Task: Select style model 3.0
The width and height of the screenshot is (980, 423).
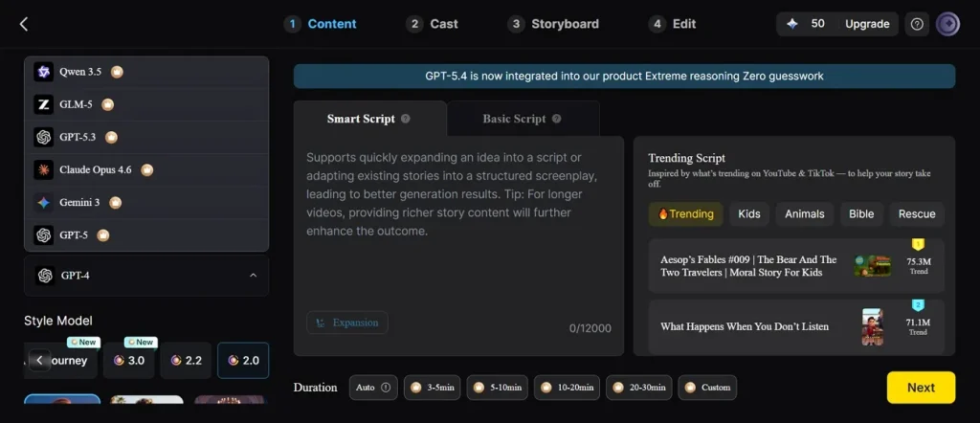Action: (x=129, y=361)
